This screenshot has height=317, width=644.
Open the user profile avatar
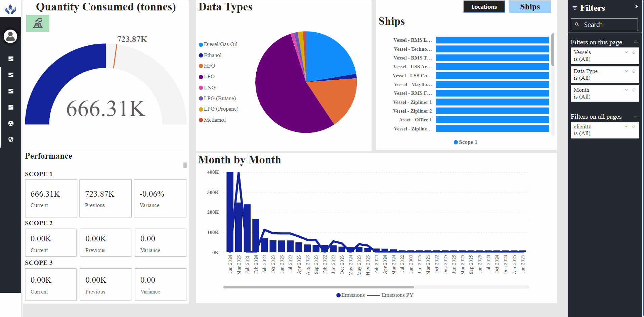coord(10,36)
